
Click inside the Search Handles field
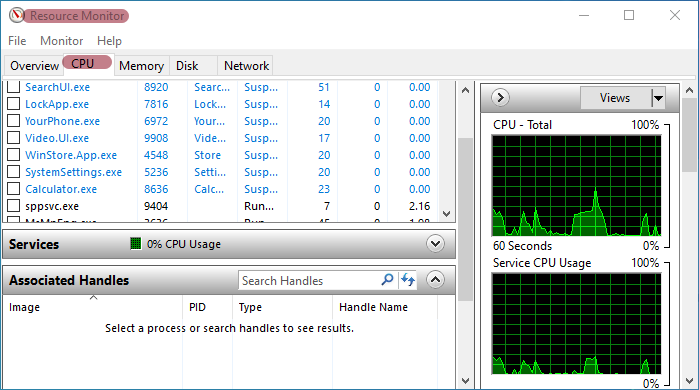coord(309,280)
